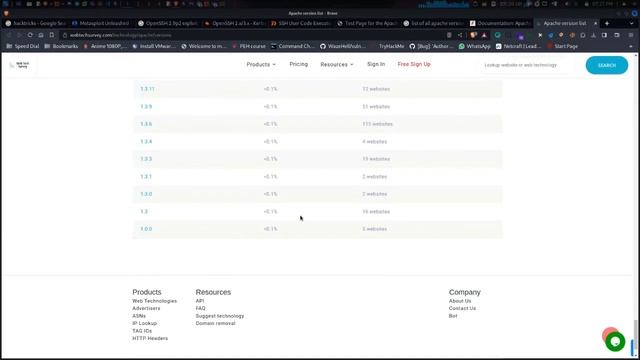The image size is (640, 360).
Task: Click the green circular extension icon
Action: tap(498, 36)
